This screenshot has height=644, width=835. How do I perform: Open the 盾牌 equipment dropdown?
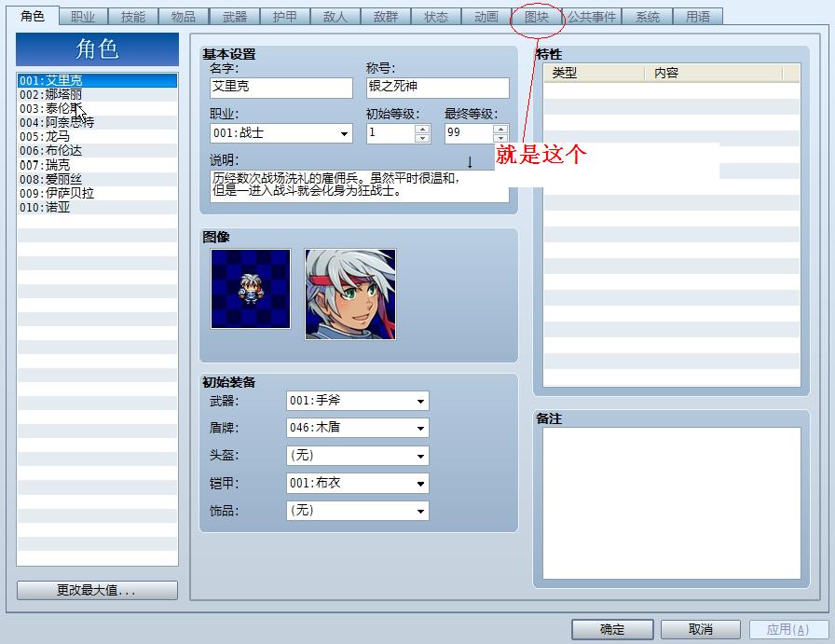click(357, 428)
